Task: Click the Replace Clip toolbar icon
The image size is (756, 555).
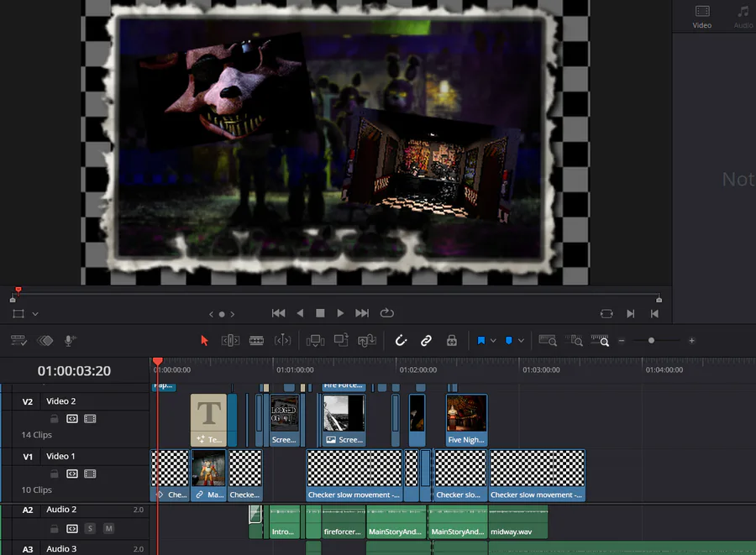Action: pyautogui.click(x=367, y=341)
